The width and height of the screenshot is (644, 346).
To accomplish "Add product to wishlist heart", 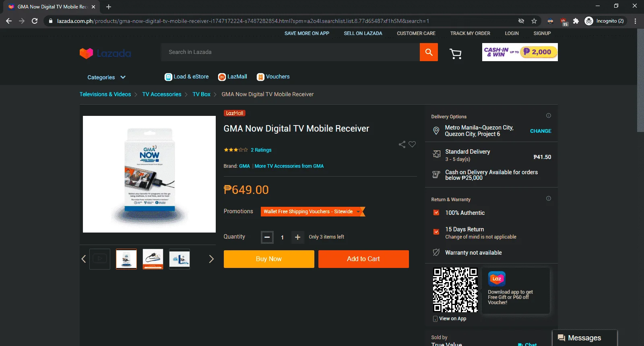I will point(412,144).
